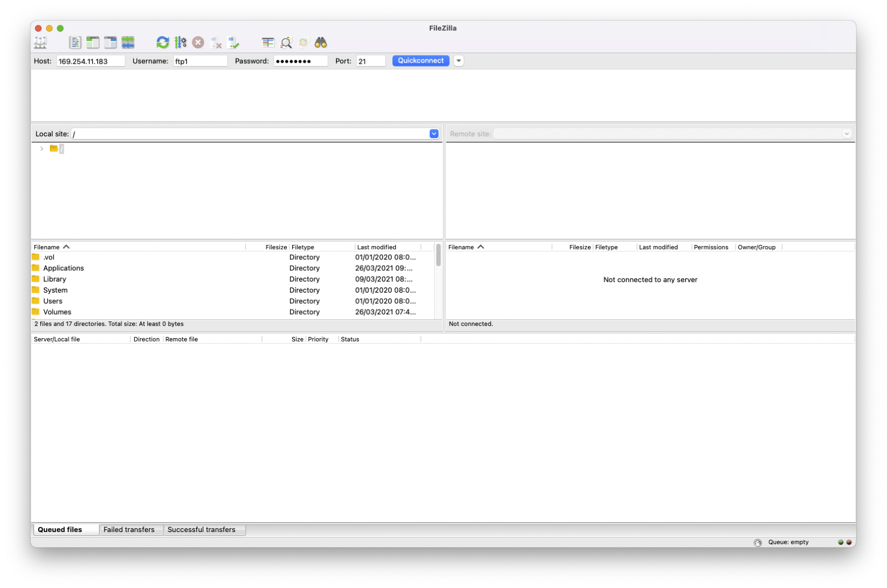
Task: Click the queue icon next to "Queue: empty"
Action: [x=758, y=543]
